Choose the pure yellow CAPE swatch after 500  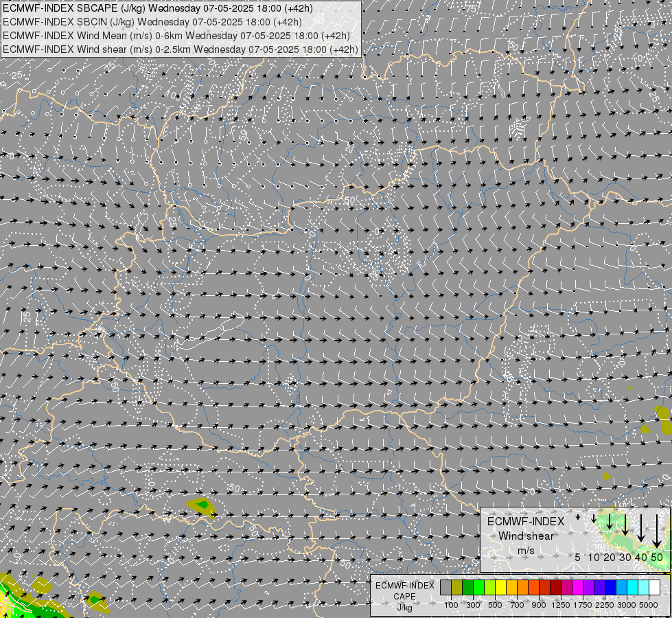click(501, 587)
